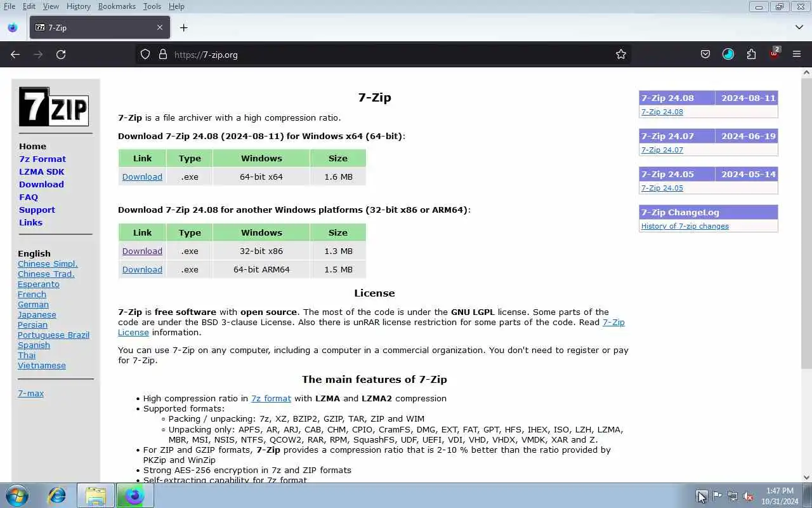Image resolution: width=812 pixels, height=508 pixels.
Task: Click the Action Center flag tray icon
Action: (x=717, y=496)
